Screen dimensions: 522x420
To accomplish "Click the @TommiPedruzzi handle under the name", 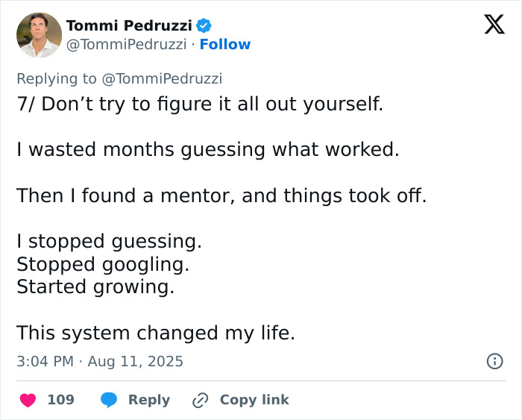I will (x=126, y=44).
